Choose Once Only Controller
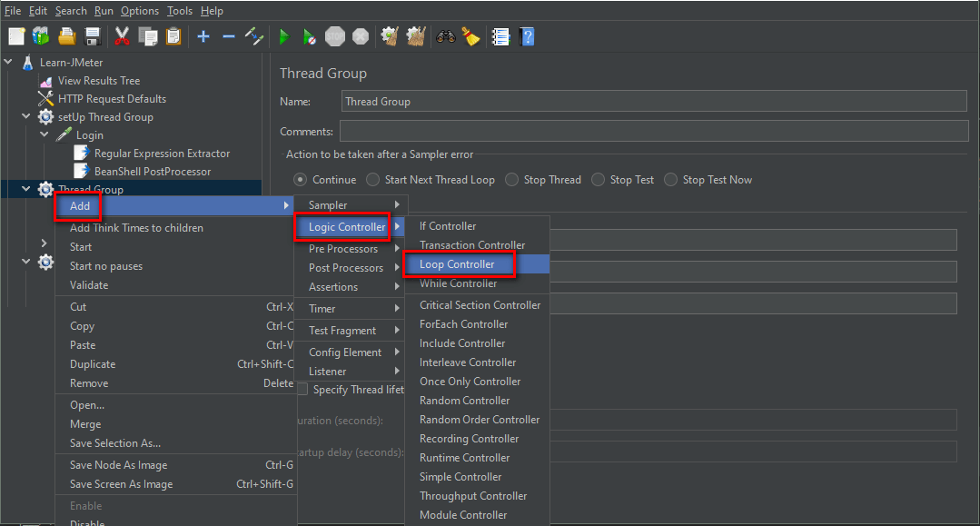The height and width of the screenshot is (526, 980). (x=478, y=382)
